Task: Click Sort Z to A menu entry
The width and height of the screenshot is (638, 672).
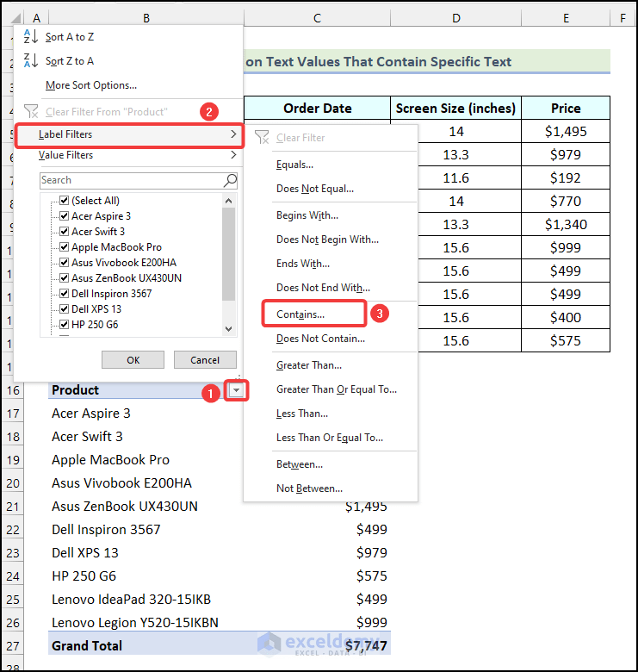Action: 70,61
